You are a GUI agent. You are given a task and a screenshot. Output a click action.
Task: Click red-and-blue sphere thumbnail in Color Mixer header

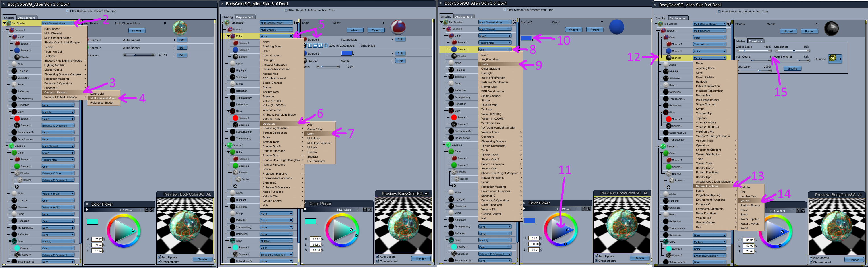click(x=398, y=27)
